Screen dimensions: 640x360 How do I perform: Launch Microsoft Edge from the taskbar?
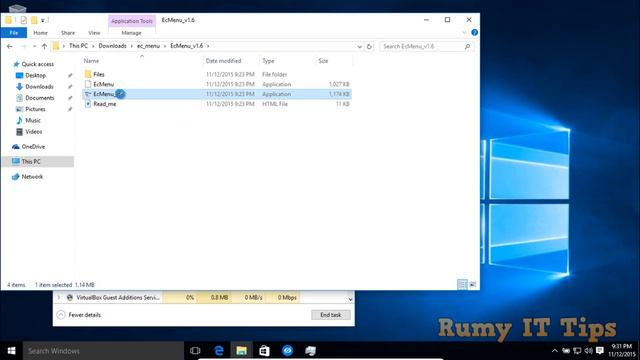pyautogui.click(x=219, y=351)
